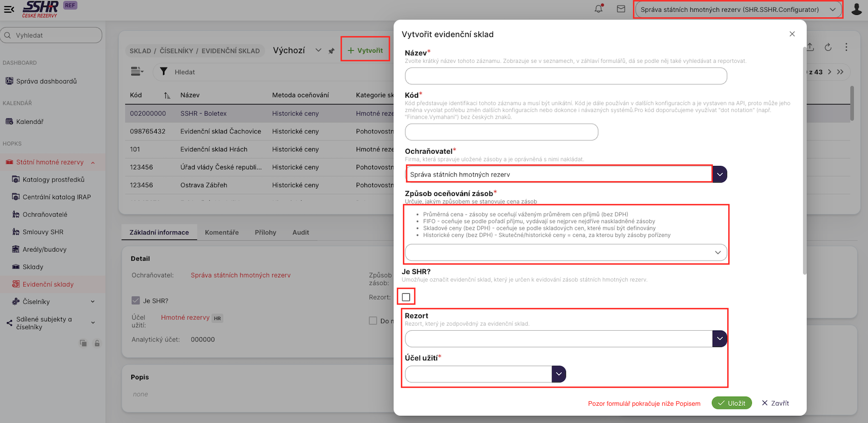Screen dimensions: 868x423
Task: Switch to the Audit tab
Action: point(300,232)
